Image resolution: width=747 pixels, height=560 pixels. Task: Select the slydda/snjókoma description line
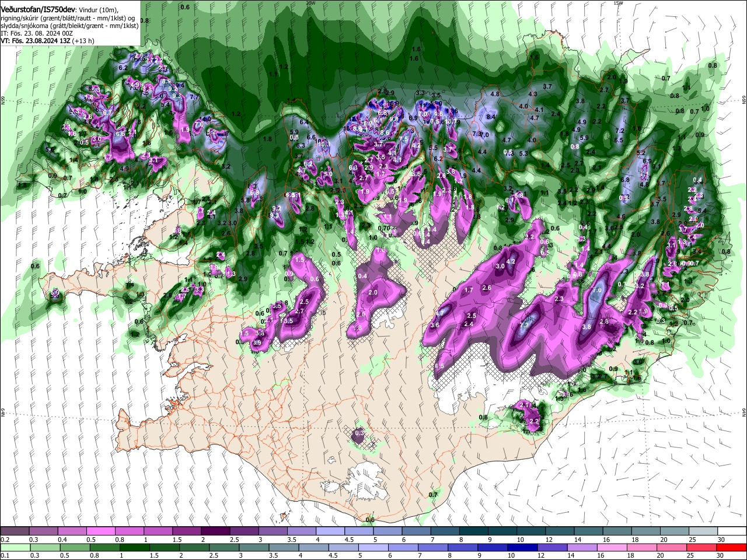tap(69, 26)
